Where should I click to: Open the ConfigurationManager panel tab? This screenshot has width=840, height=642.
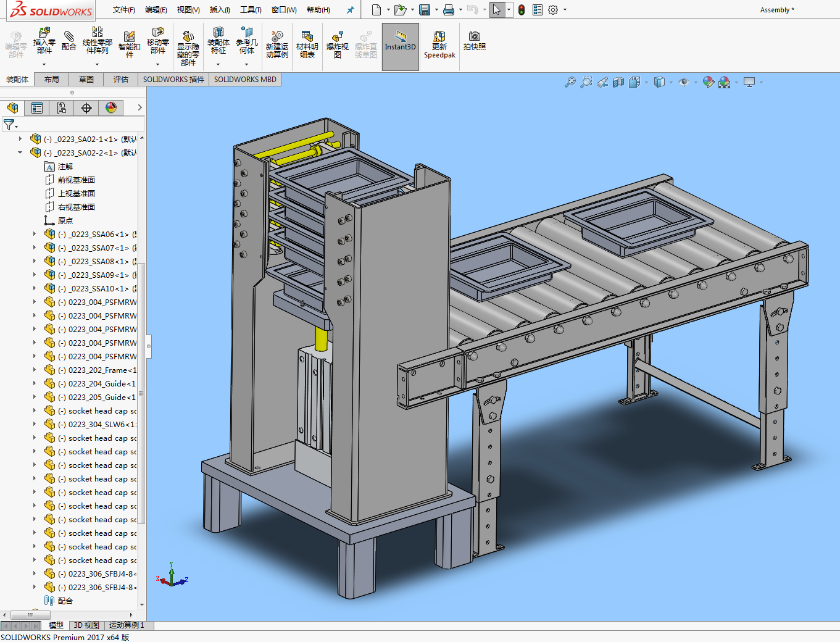tap(62, 108)
